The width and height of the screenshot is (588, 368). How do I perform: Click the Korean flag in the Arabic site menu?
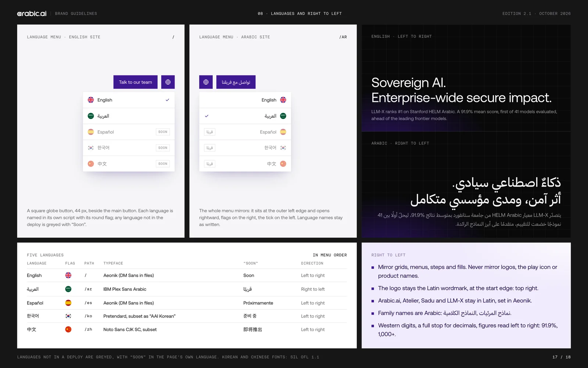pyautogui.click(x=283, y=148)
